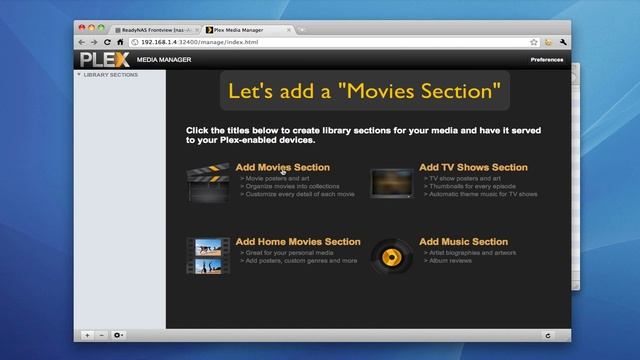Open a new browser tab
Image resolution: width=640 pixels, height=360 pixels.
(x=302, y=30)
